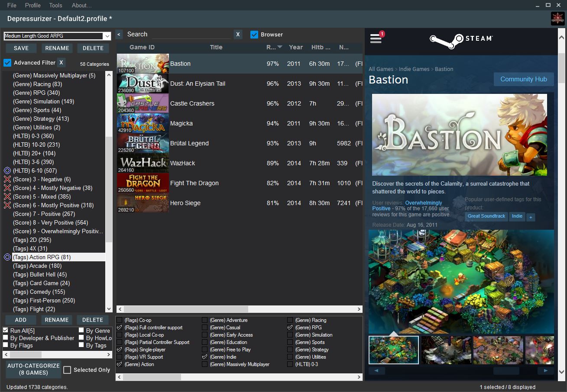567x392 pixels.
Task: Click the game list horizontal scrollbar
Action: point(239,309)
